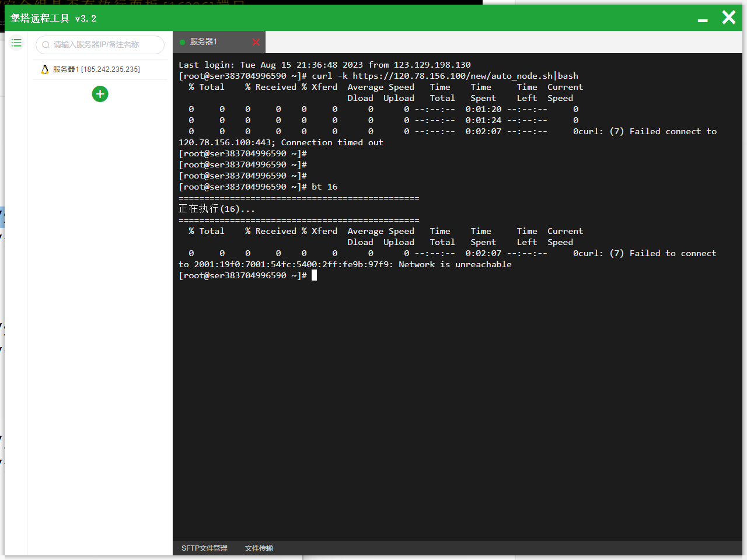Click the terminal cursor at the last prompt

314,275
